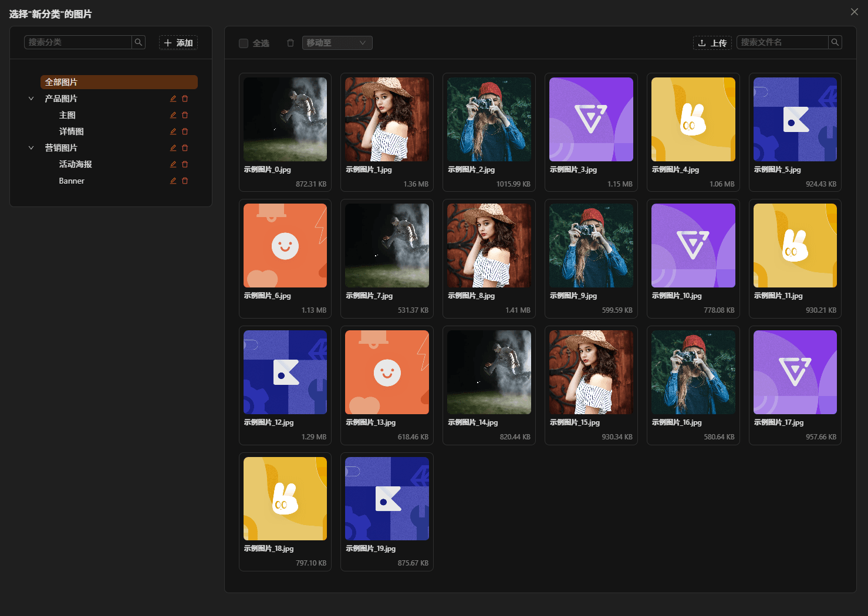Focus the 搜索文件名 input field
This screenshot has height=616, width=868.
click(782, 42)
